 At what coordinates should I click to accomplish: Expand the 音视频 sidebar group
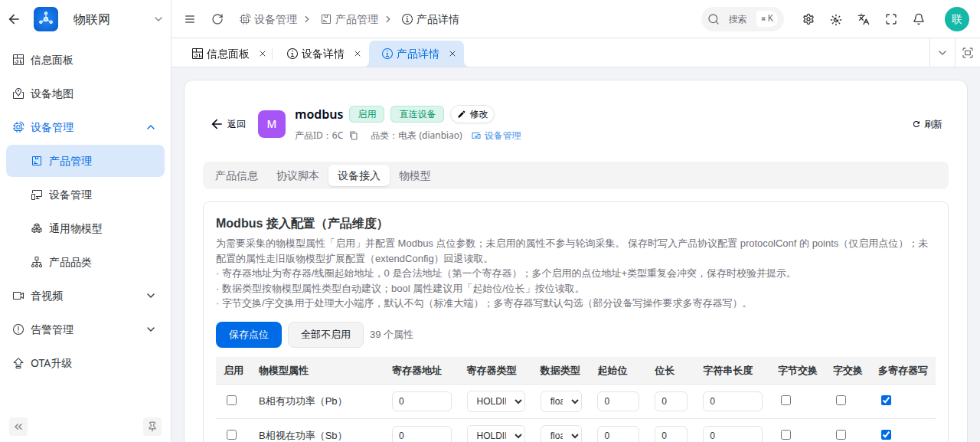click(x=85, y=296)
